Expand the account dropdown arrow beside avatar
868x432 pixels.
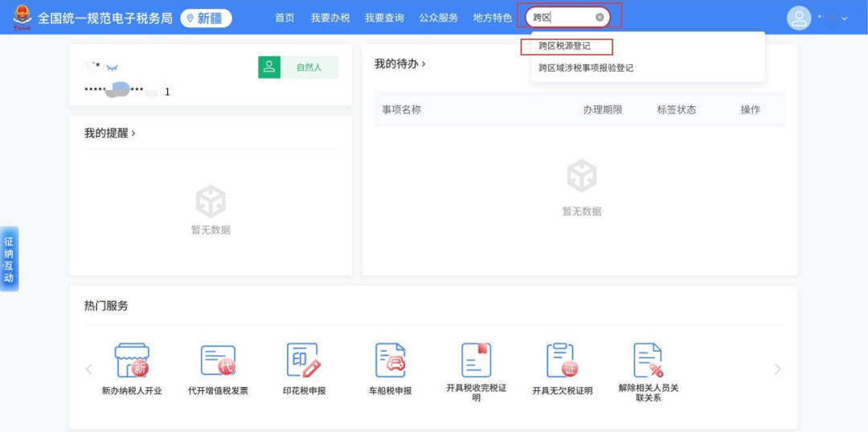845,19
